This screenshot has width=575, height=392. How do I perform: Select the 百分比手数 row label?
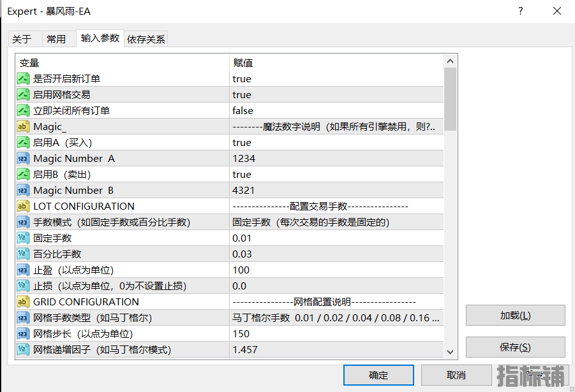click(x=57, y=254)
